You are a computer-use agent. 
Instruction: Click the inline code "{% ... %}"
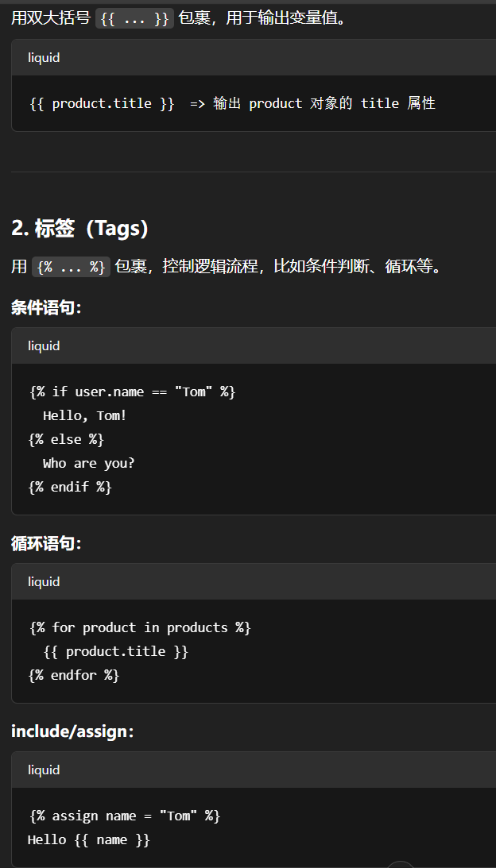(72, 267)
